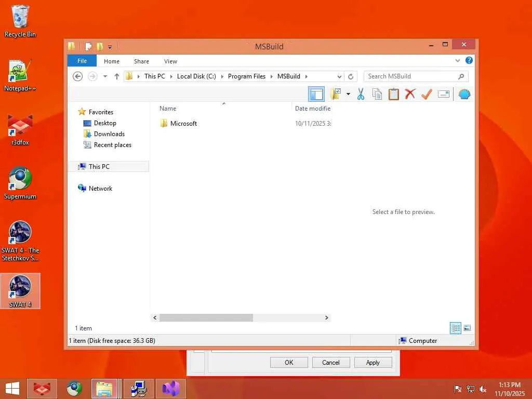This screenshot has height=399, width=532.
Task: Click the horizontal scrollbar thumb
Action: click(206, 317)
